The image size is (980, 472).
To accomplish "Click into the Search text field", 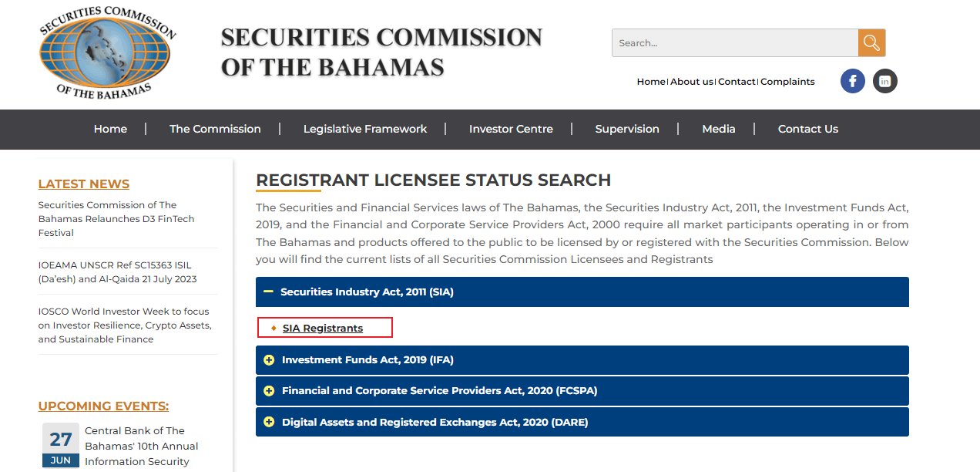I will (x=732, y=43).
